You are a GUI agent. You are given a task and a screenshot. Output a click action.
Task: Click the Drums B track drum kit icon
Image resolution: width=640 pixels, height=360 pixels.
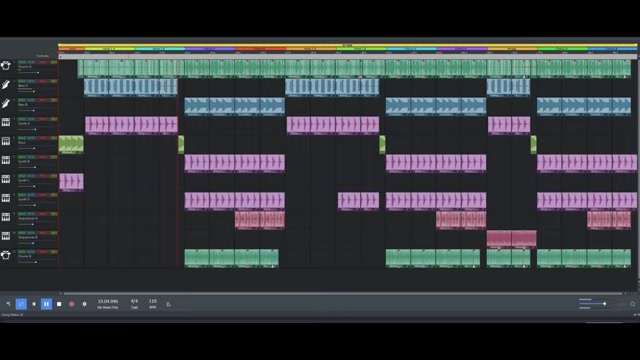click(6, 255)
